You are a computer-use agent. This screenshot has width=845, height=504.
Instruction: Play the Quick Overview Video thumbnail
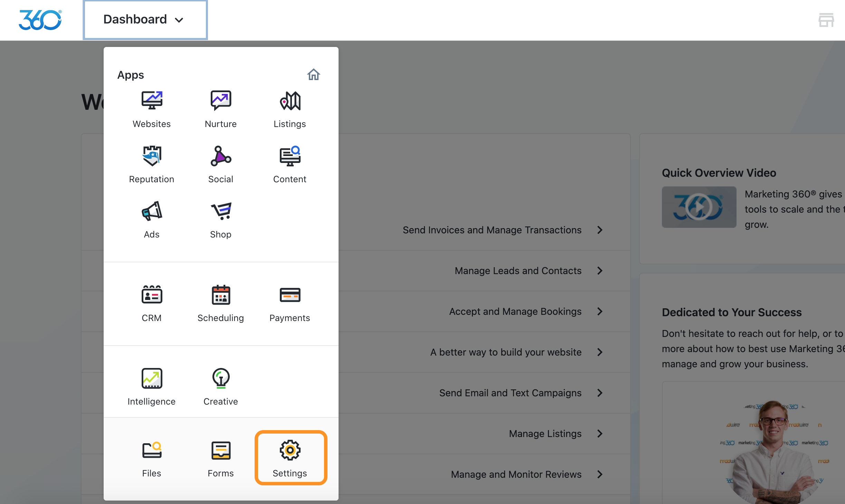[x=699, y=207]
